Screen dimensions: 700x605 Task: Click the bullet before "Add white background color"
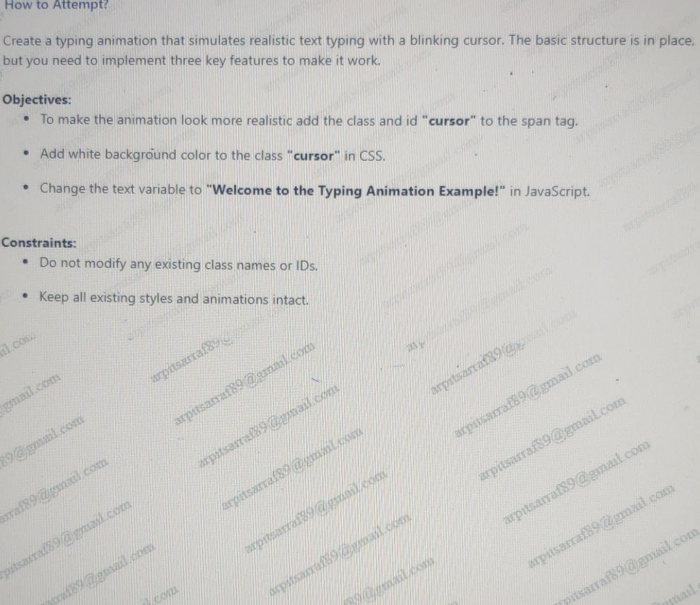(26, 155)
